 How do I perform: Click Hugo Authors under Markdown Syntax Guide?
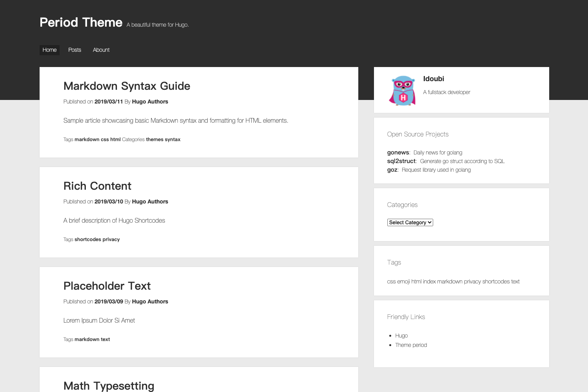pos(150,102)
